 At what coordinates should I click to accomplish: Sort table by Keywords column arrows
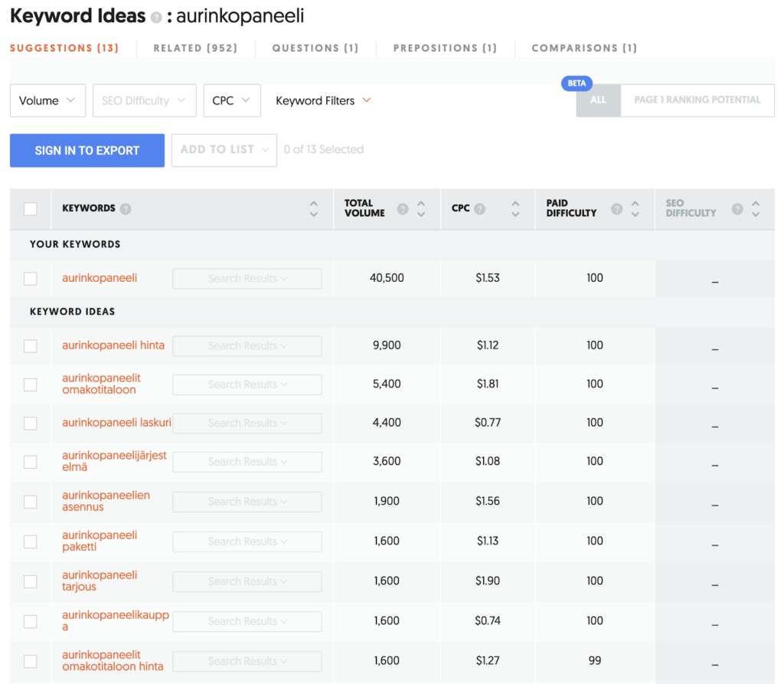pyautogui.click(x=313, y=208)
